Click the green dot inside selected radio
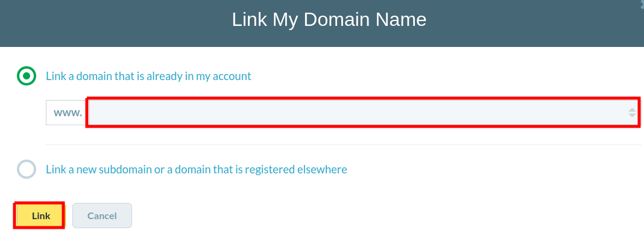Image resolution: width=644 pixels, height=236 pixels. pos(27,76)
